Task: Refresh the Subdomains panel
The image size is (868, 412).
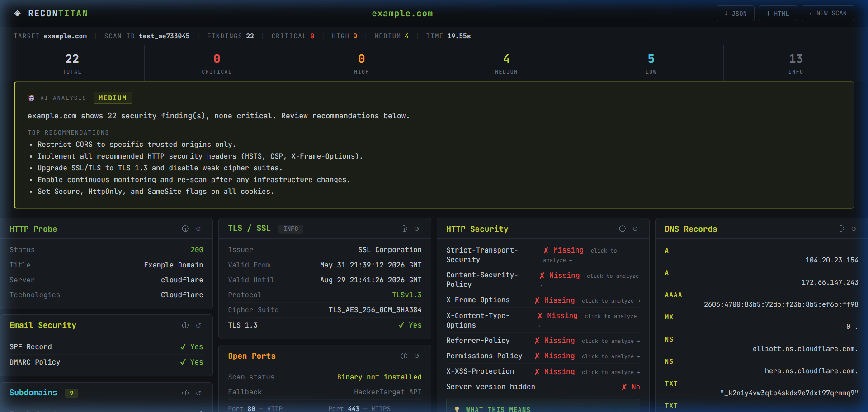Action: [198, 393]
